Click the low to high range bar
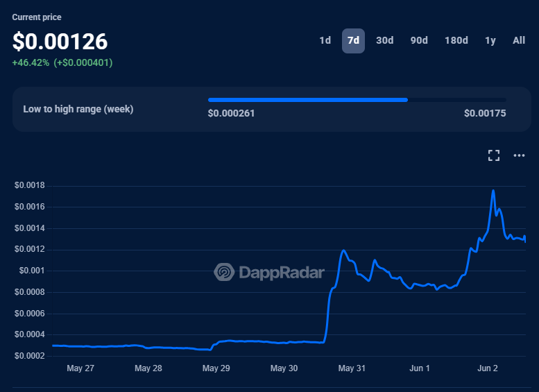 tap(357, 100)
